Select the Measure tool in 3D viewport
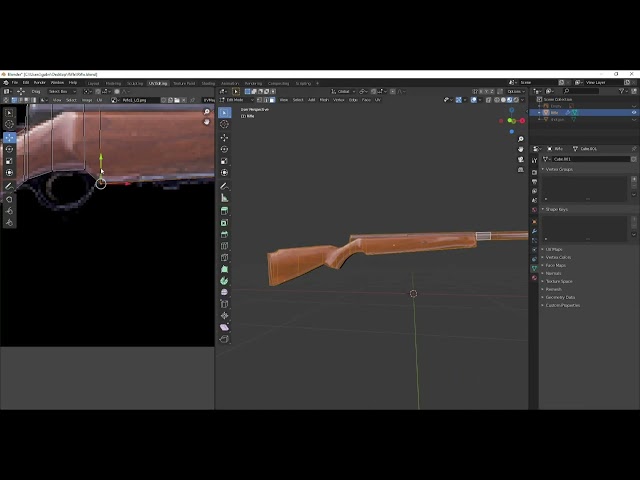Viewport: 640px width, 480px height. click(224, 198)
